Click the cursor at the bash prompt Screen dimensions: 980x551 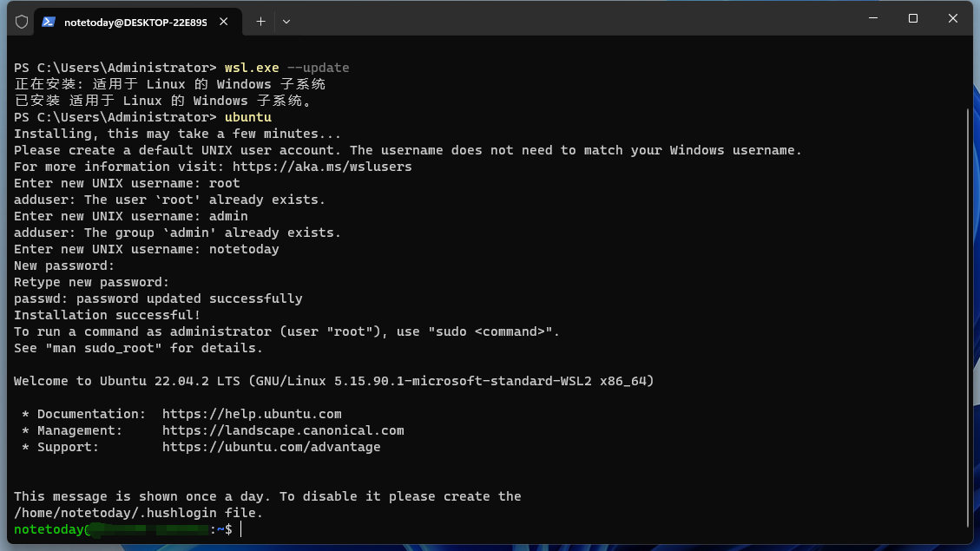point(241,529)
